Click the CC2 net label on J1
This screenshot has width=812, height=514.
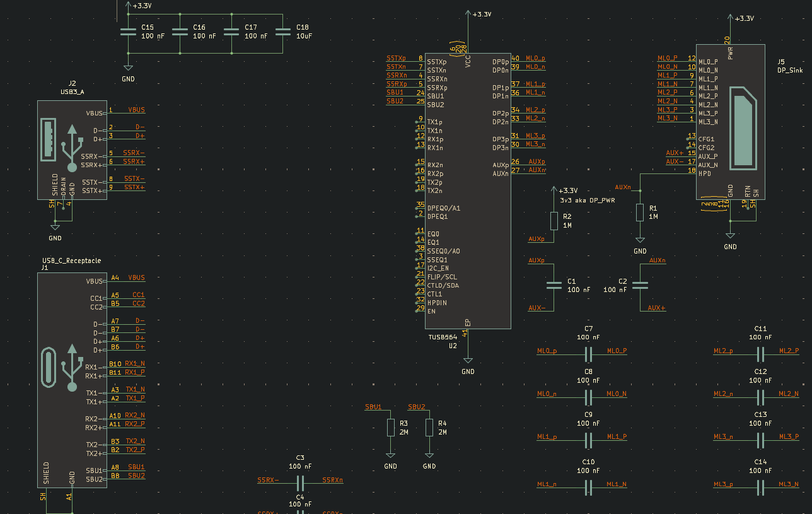point(139,303)
